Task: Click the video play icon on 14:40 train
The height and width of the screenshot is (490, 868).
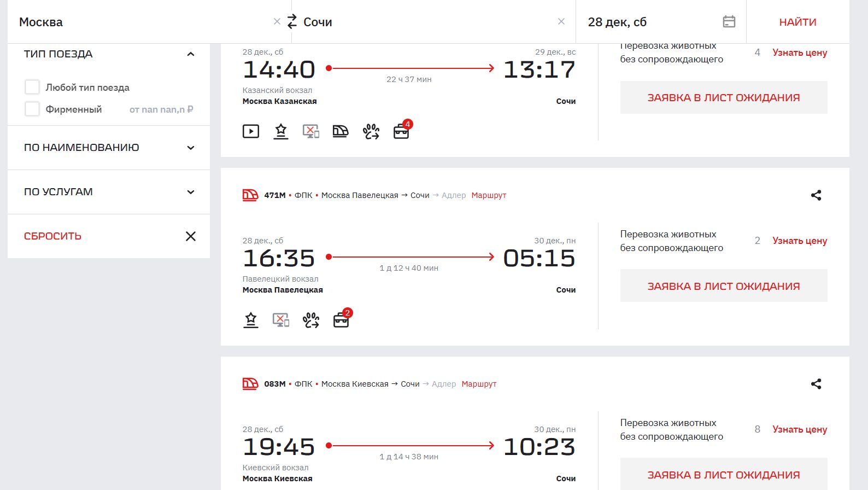Action: point(251,131)
